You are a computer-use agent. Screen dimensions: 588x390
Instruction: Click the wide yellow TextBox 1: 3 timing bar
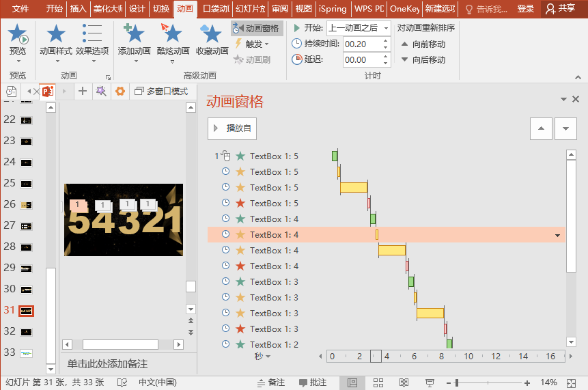click(430, 313)
